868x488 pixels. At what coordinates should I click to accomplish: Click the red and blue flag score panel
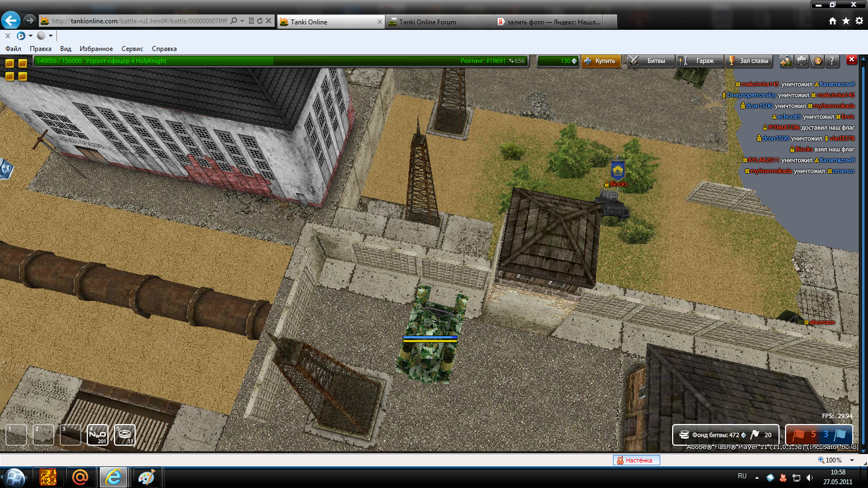tap(819, 435)
